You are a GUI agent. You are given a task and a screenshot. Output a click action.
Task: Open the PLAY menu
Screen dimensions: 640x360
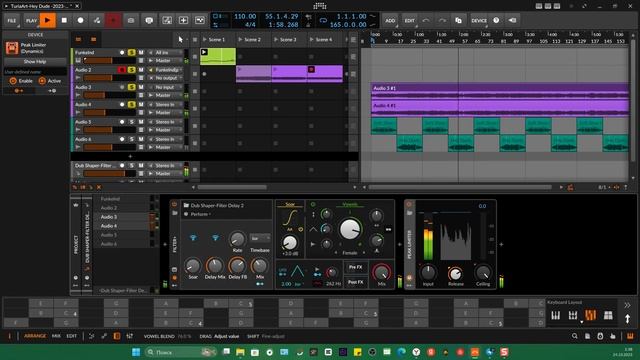coord(31,20)
